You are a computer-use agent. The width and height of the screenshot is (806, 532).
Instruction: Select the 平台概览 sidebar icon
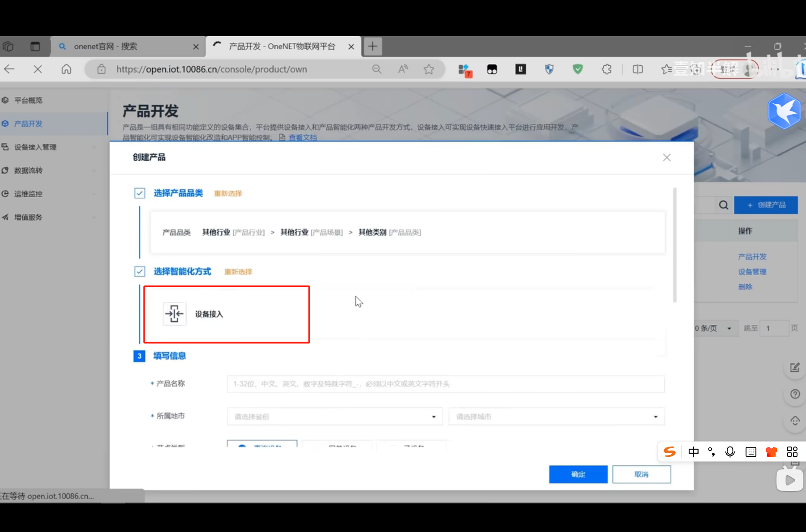[5, 100]
